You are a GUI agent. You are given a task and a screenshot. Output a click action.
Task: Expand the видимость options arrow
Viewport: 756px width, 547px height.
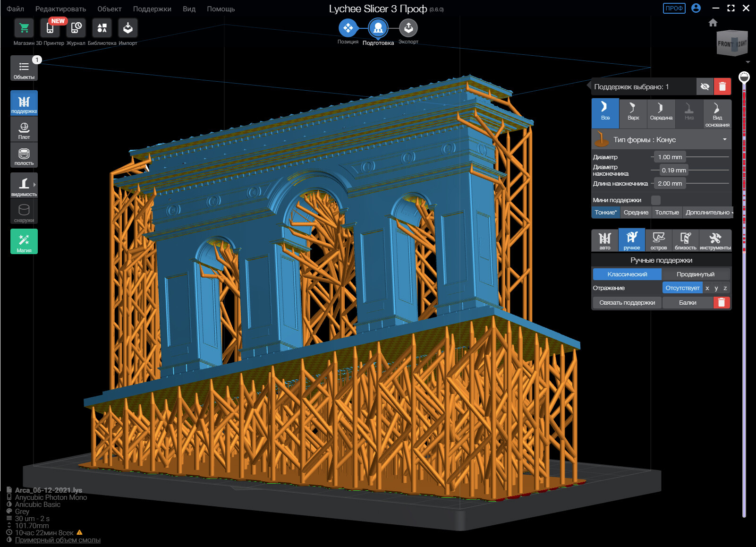coord(34,184)
